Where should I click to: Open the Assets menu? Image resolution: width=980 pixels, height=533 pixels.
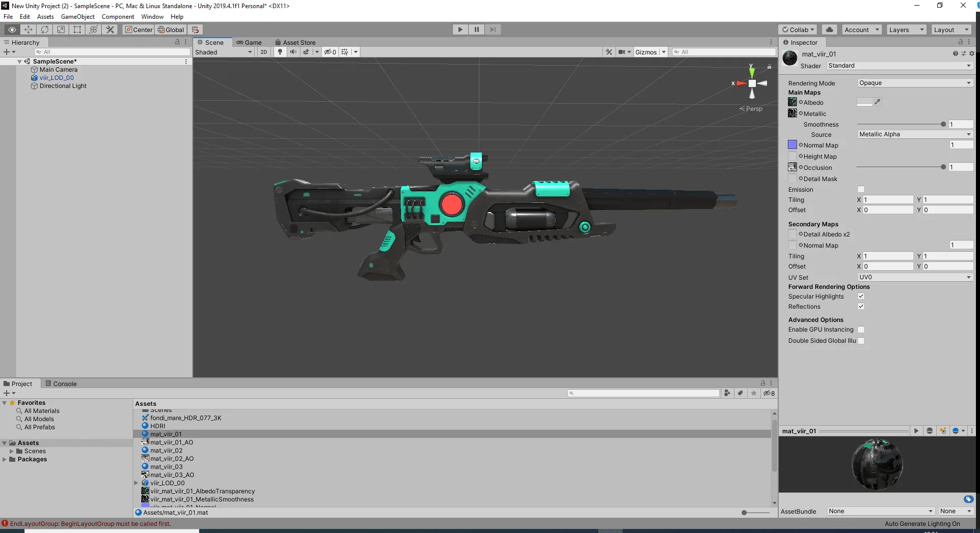(45, 17)
